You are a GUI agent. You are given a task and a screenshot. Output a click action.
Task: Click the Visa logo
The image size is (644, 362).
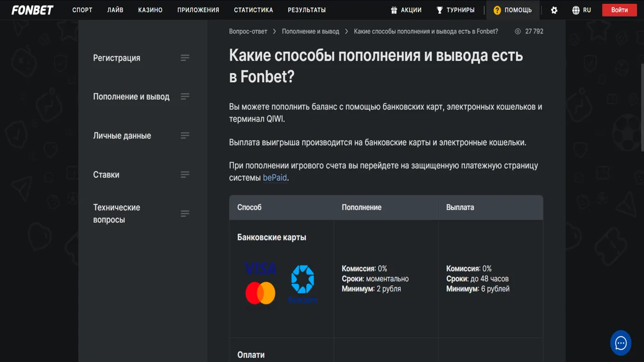point(260,269)
